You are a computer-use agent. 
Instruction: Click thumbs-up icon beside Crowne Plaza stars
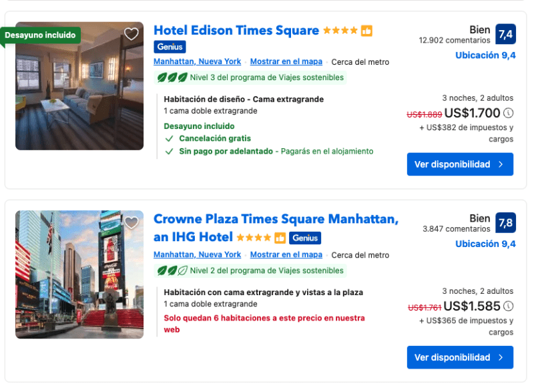pyautogui.click(x=280, y=238)
